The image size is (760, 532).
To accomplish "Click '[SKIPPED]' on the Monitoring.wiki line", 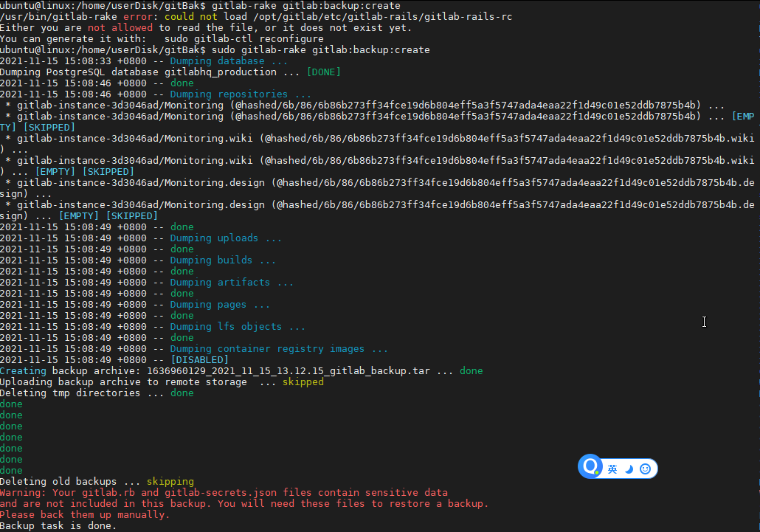I will (x=108, y=172).
